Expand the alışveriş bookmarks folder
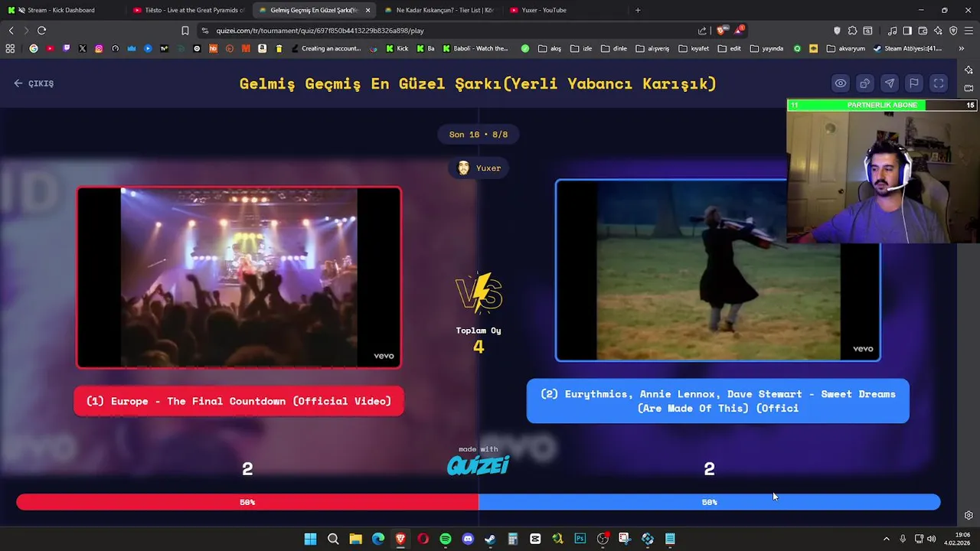980x551 pixels. point(652,48)
